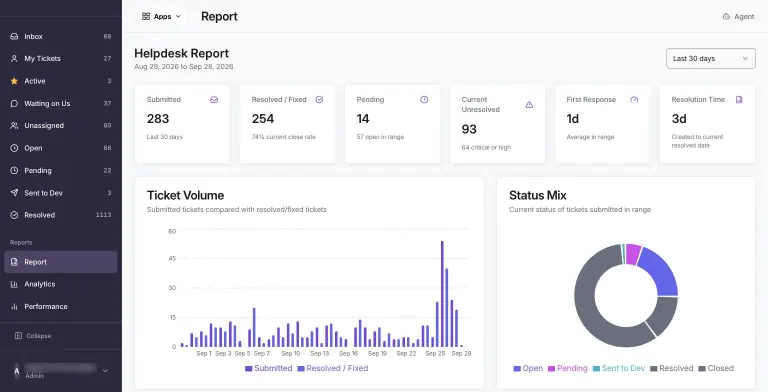Click the Submitted value 283
This screenshot has width=768, height=392.
pyautogui.click(x=158, y=119)
